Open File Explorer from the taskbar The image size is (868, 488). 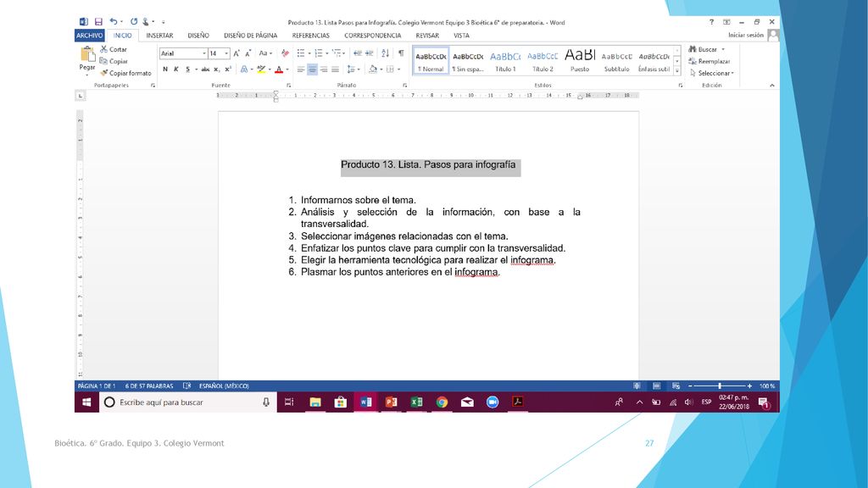315,402
